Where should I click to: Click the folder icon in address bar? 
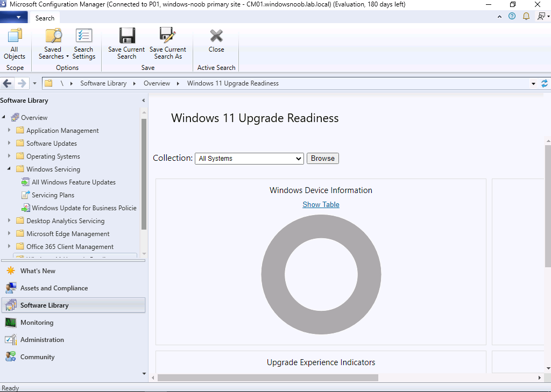click(x=48, y=83)
